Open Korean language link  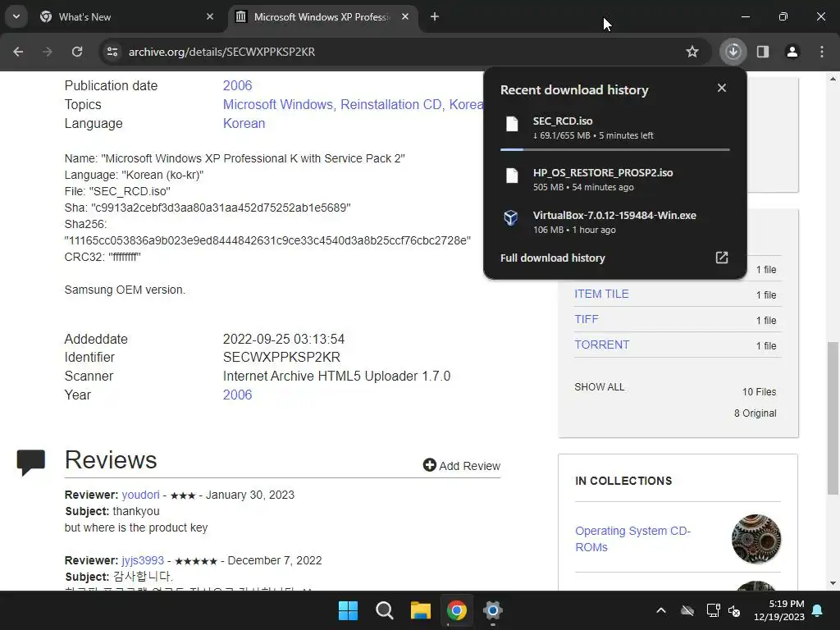[244, 123]
